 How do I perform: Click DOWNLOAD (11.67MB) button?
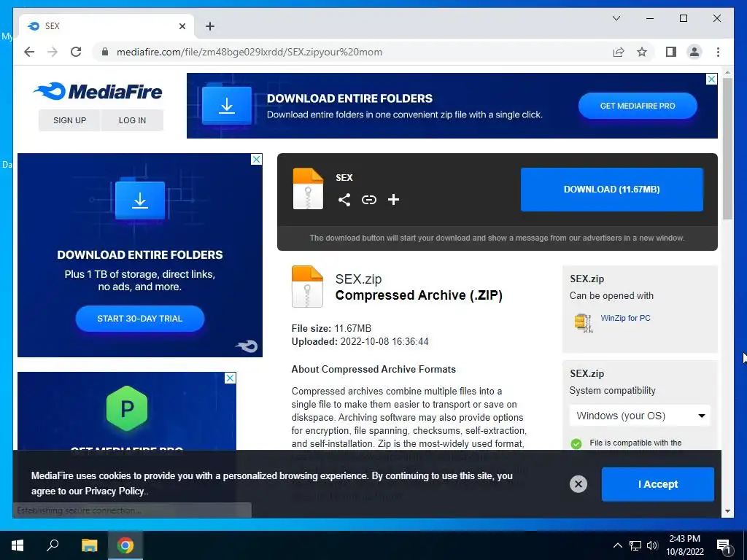tap(612, 190)
